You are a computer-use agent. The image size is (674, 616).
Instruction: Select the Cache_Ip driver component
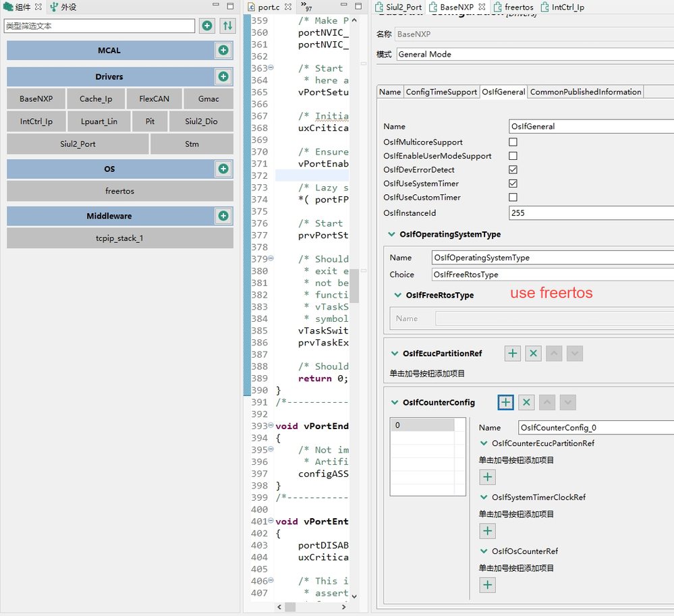point(96,99)
